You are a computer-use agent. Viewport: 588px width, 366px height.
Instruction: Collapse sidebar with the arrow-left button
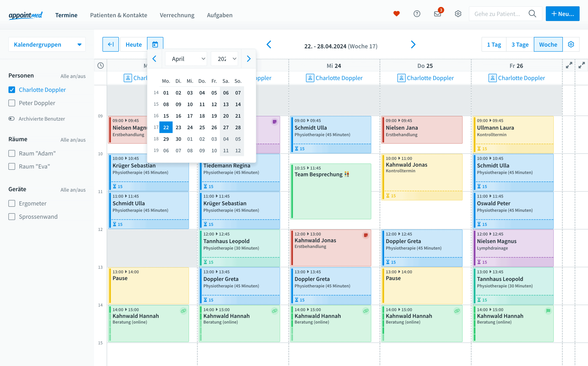pyautogui.click(x=110, y=44)
